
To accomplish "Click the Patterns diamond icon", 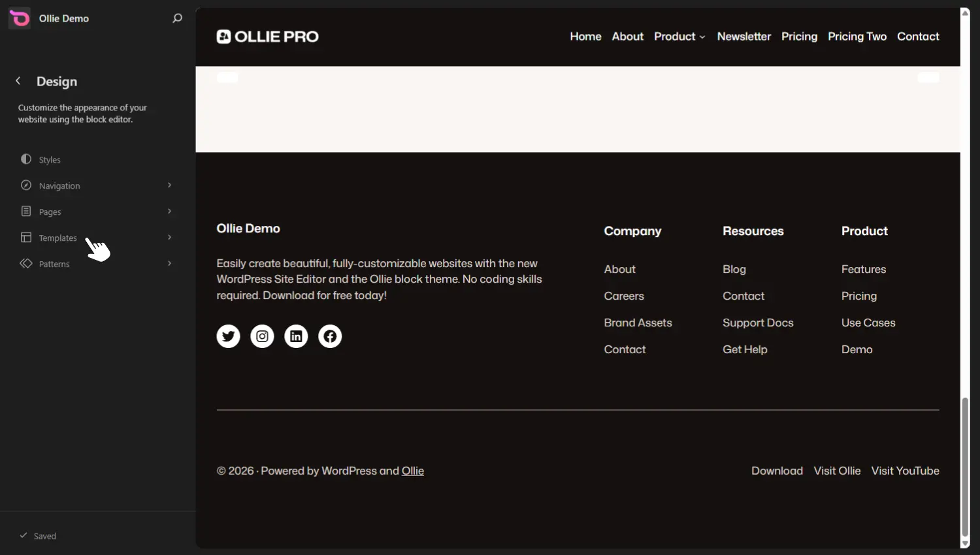I will coord(26,264).
